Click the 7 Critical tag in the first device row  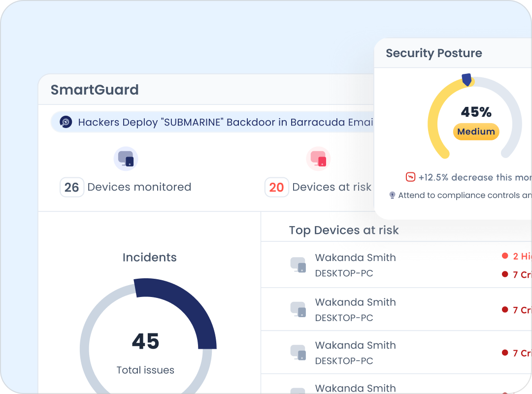coord(517,274)
